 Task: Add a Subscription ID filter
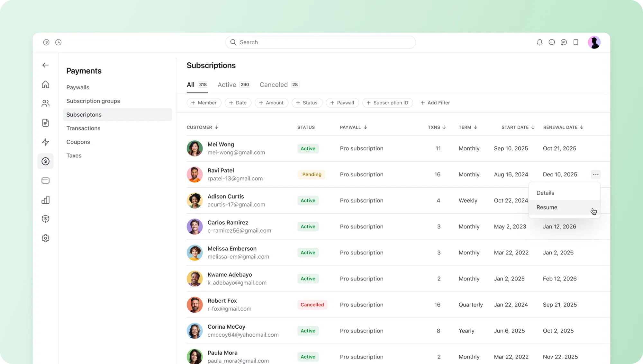[x=387, y=103]
